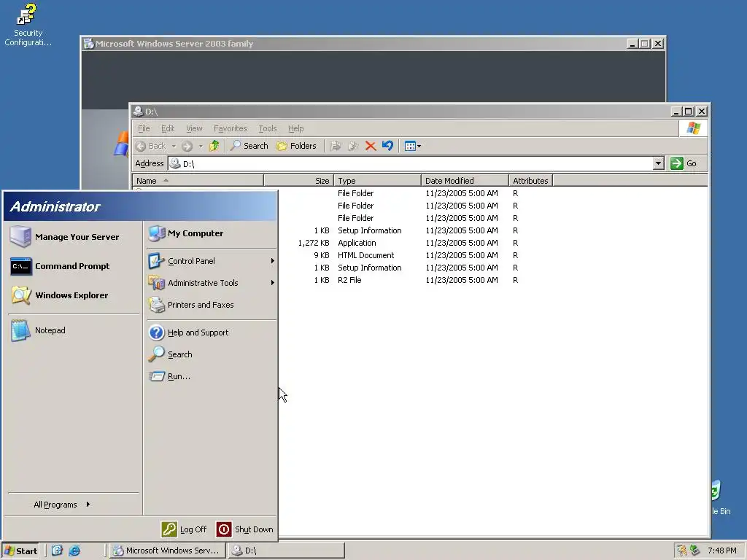
Task: Click the Back toolbar button
Action: (x=151, y=146)
